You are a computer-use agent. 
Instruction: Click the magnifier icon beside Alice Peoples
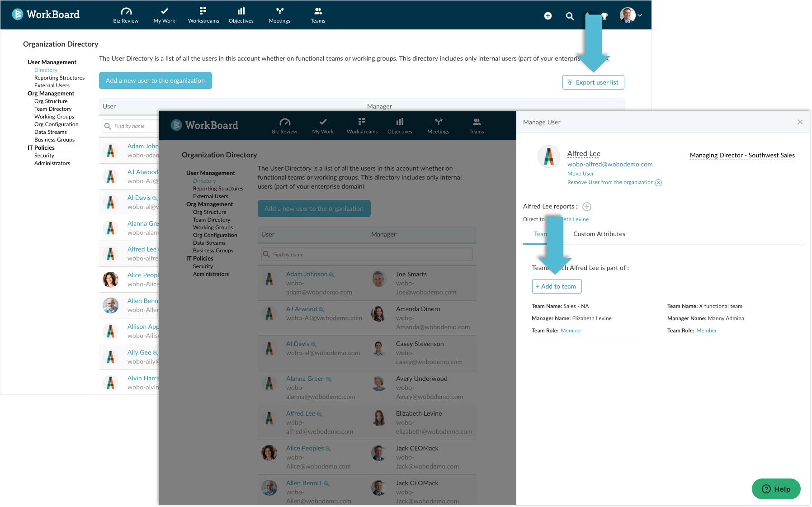(328, 449)
